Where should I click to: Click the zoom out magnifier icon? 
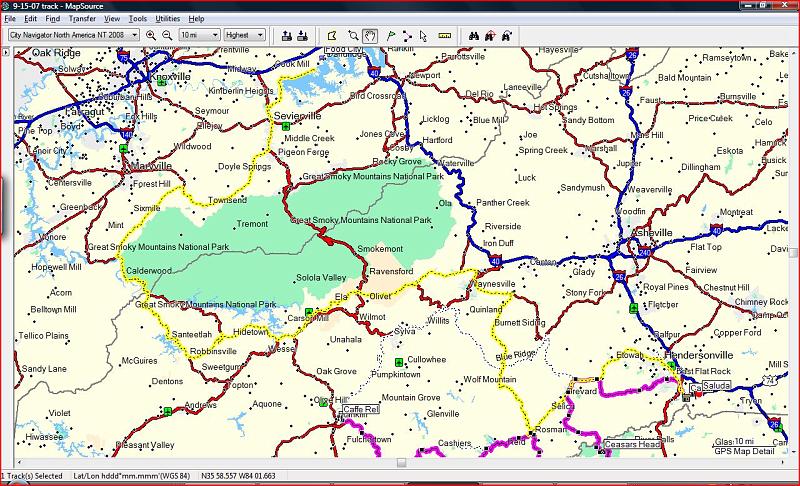point(167,36)
